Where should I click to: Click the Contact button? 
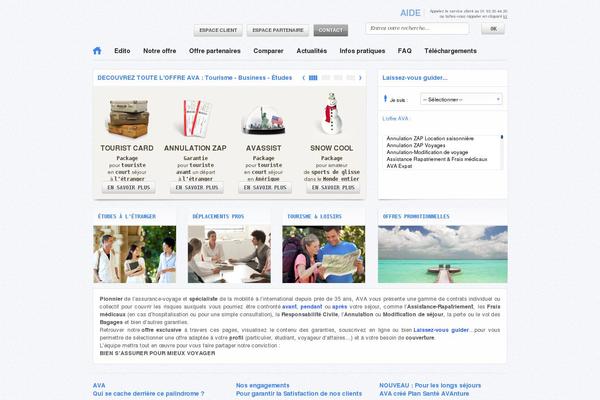(331, 30)
